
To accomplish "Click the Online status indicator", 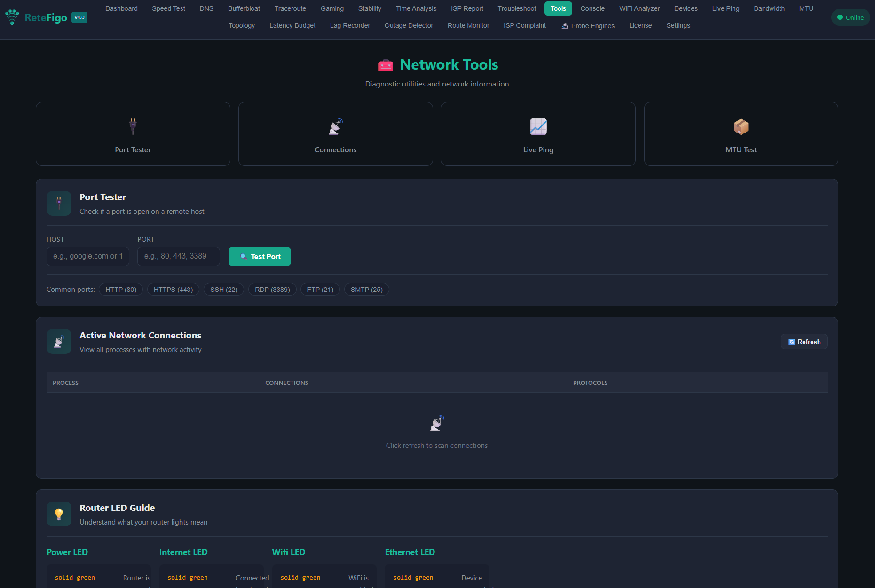I will pos(850,17).
